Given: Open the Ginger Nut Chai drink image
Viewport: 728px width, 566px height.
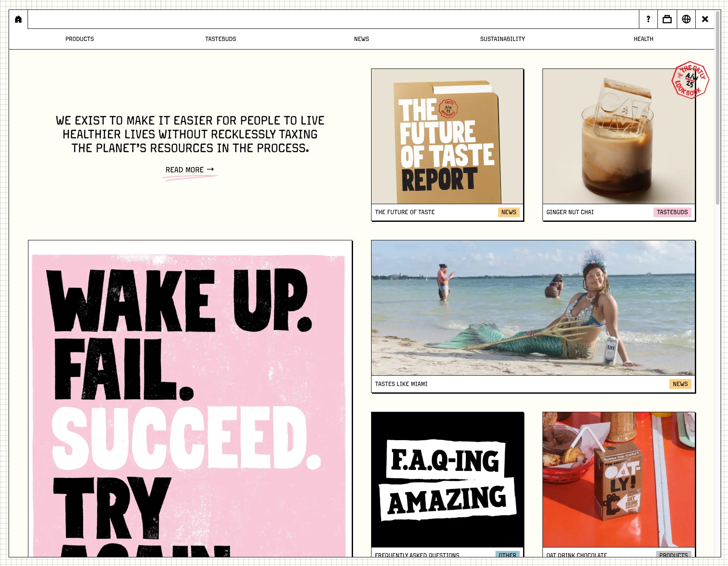Looking at the screenshot, I should pyautogui.click(x=619, y=137).
